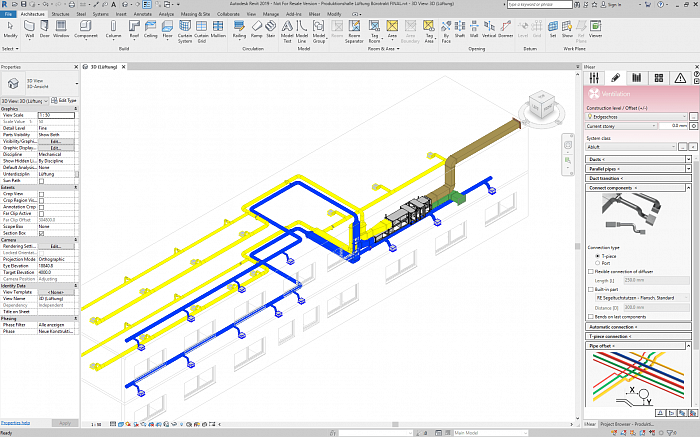Uncheck the Section Box checkbox
This screenshot has height=437, width=700.
pos(42,233)
